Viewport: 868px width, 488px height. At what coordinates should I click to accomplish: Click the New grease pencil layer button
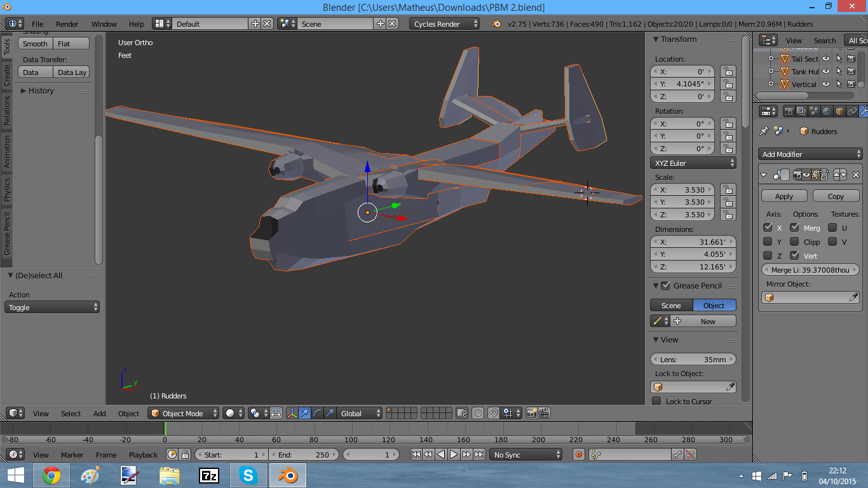click(x=703, y=321)
